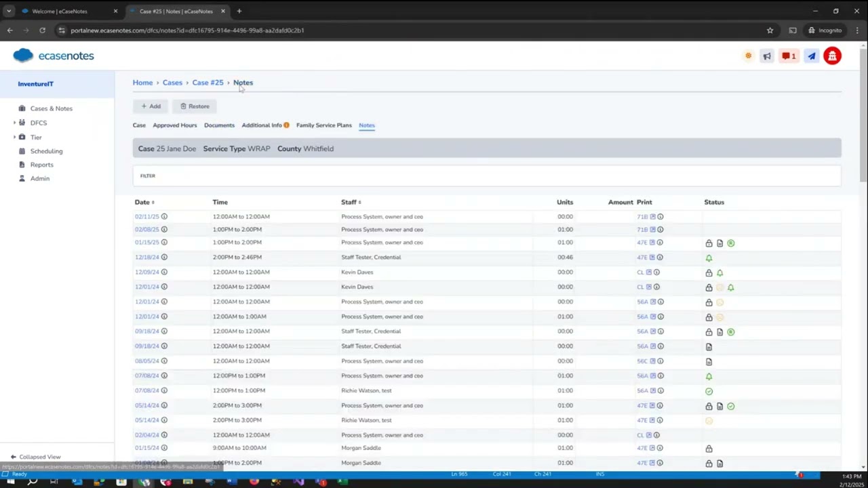Image resolution: width=868 pixels, height=488 pixels.
Task: Click info icon next to date 12/18/24
Action: point(164,258)
